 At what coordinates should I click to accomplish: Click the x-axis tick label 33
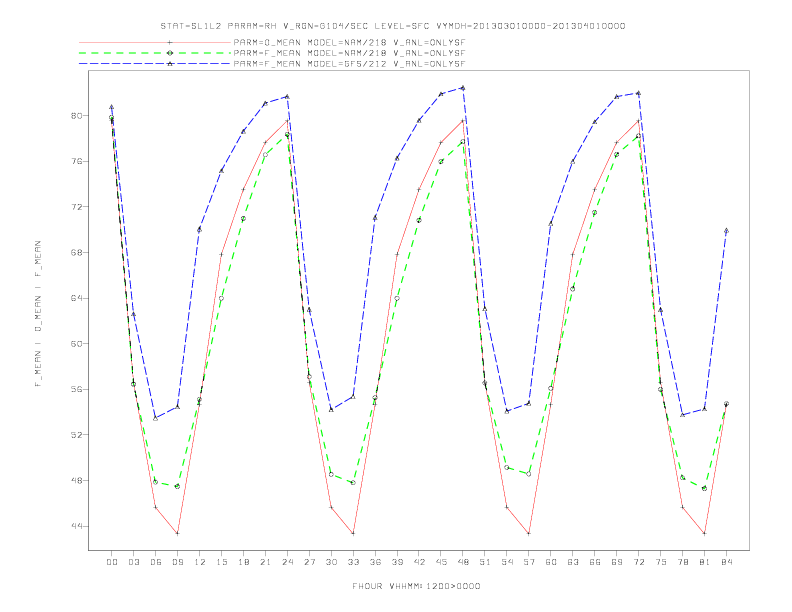click(x=353, y=562)
